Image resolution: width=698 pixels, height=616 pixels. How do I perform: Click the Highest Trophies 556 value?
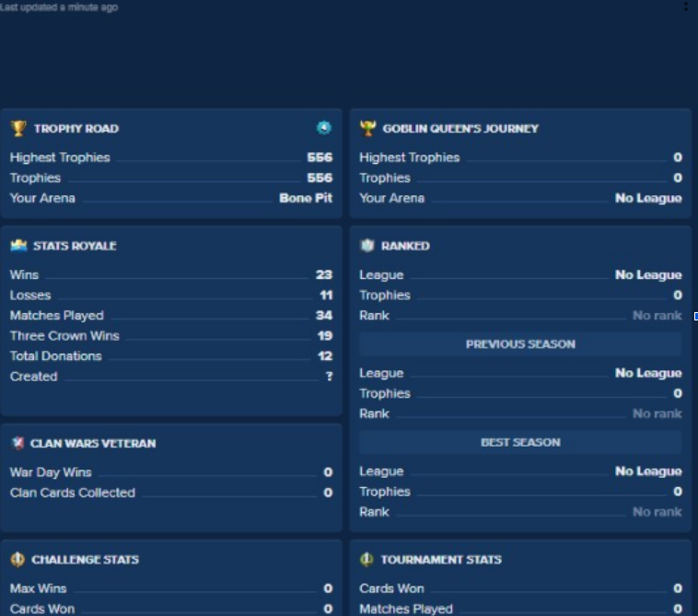click(x=320, y=157)
